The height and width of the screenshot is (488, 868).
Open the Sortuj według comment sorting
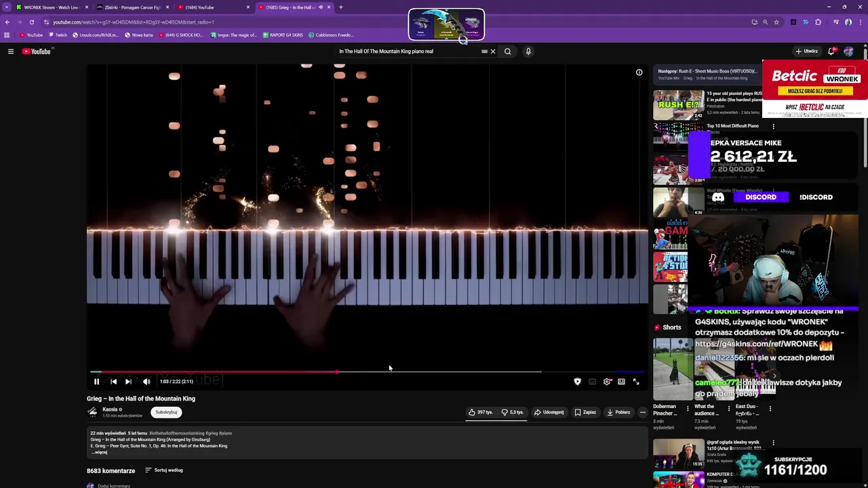(x=164, y=470)
